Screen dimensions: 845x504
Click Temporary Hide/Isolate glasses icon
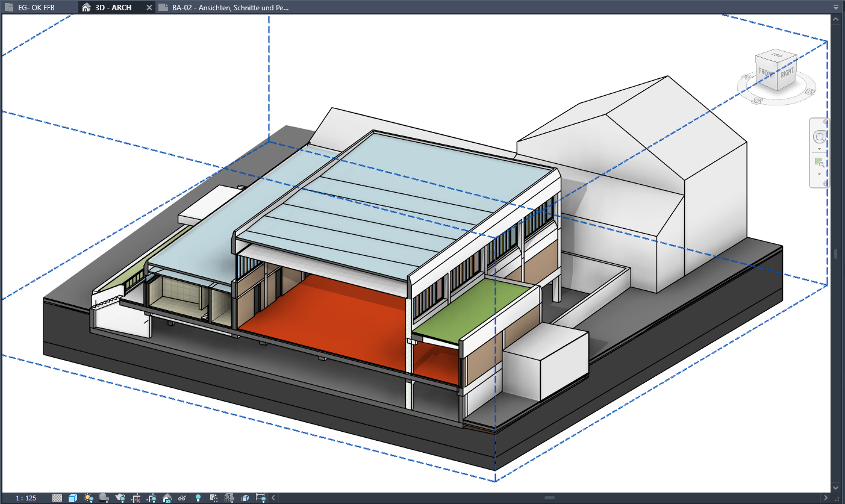point(182,498)
